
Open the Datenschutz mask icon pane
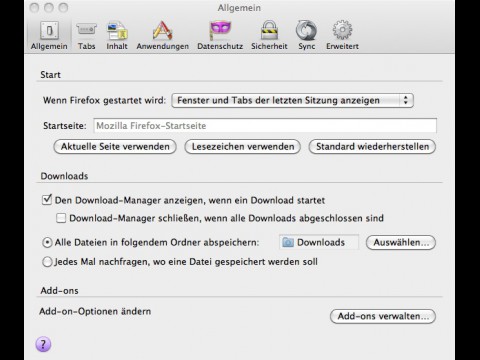tap(220, 36)
